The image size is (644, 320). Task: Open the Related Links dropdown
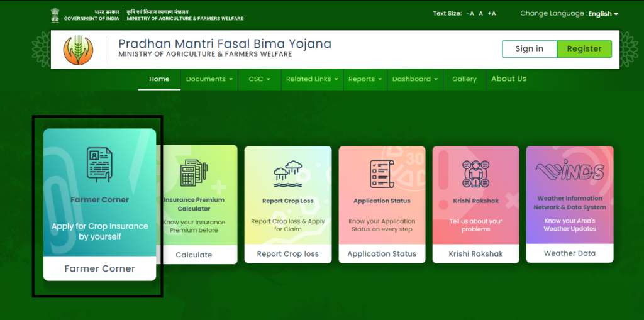(x=312, y=79)
